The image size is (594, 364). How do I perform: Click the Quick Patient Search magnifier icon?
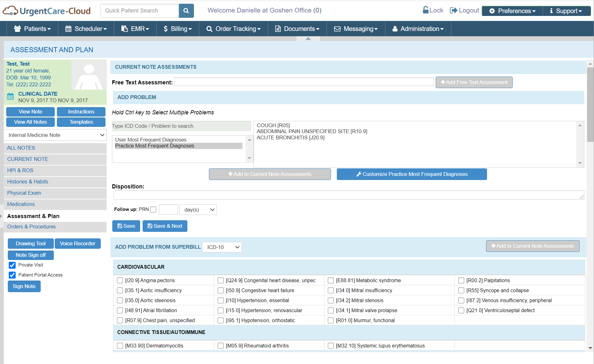click(186, 10)
